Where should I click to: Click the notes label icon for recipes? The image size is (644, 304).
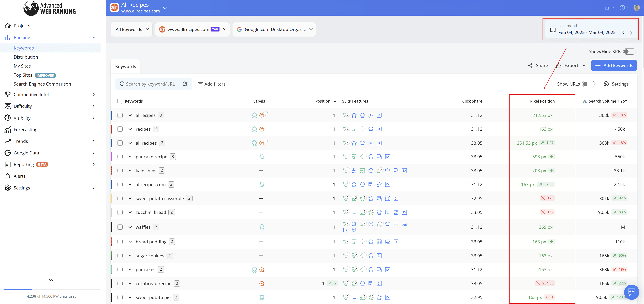click(x=262, y=129)
